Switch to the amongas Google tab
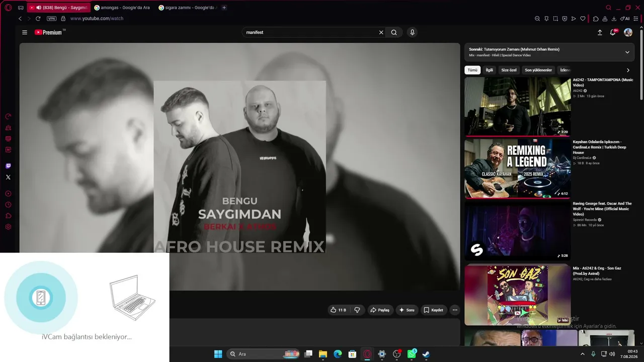The image size is (644, 362). click(122, 8)
